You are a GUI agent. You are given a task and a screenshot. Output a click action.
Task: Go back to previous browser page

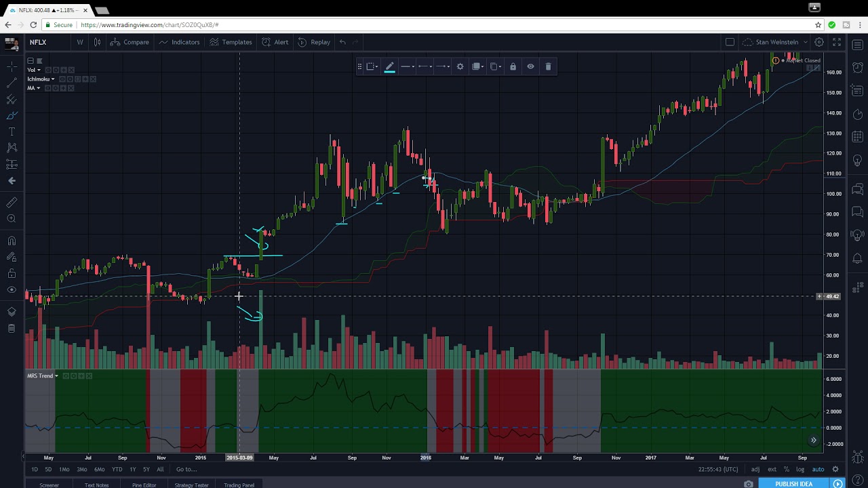pyautogui.click(x=7, y=25)
